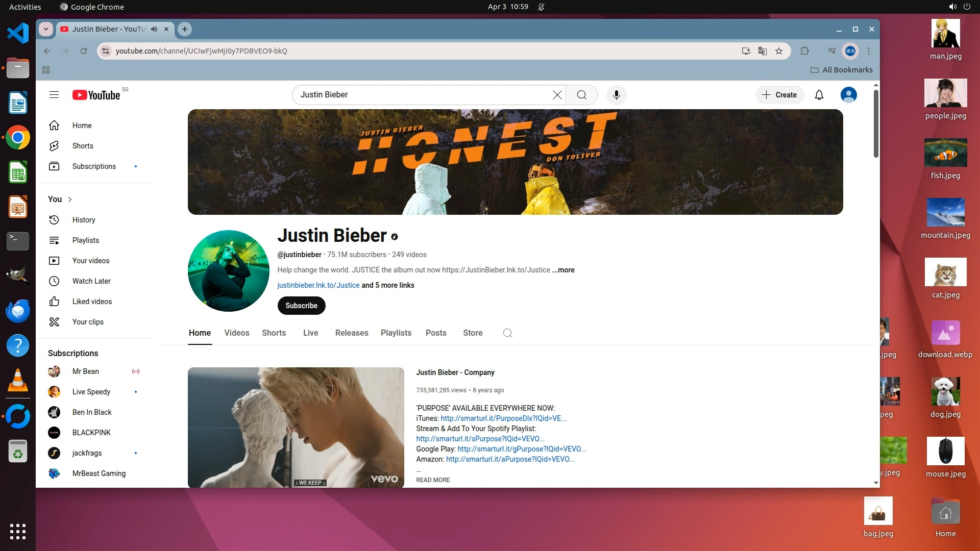Image resolution: width=980 pixels, height=551 pixels.
Task: Open History in the sidebar
Action: (x=83, y=220)
